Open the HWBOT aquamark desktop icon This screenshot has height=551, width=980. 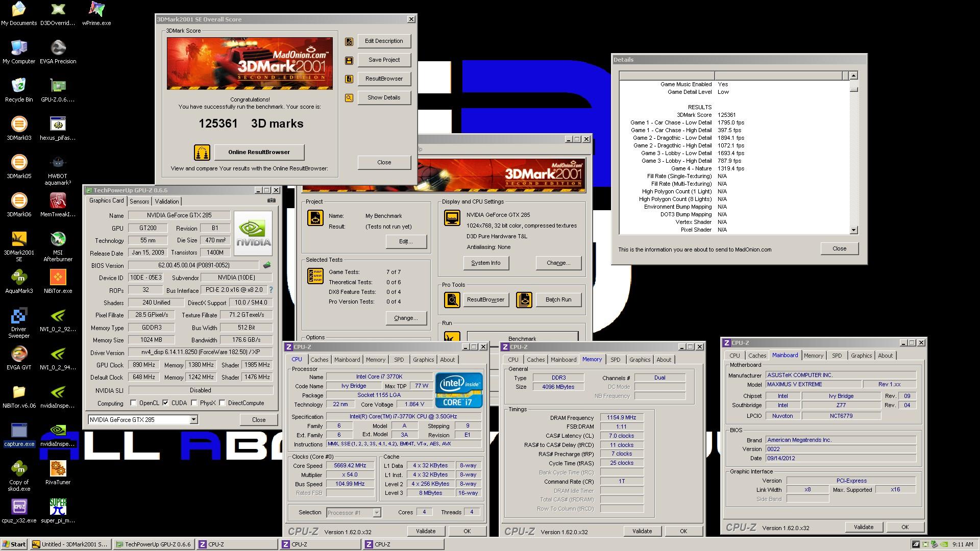tap(58, 170)
